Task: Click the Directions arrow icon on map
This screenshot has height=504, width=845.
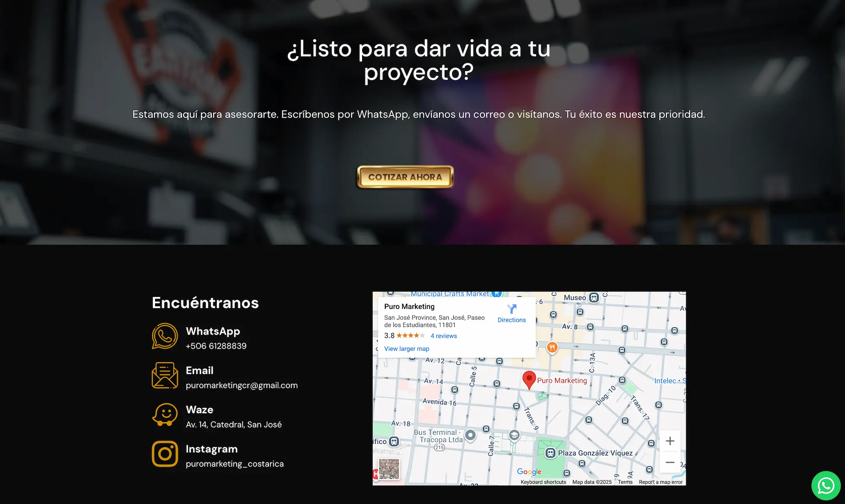Action: click(x=512, y=309)
